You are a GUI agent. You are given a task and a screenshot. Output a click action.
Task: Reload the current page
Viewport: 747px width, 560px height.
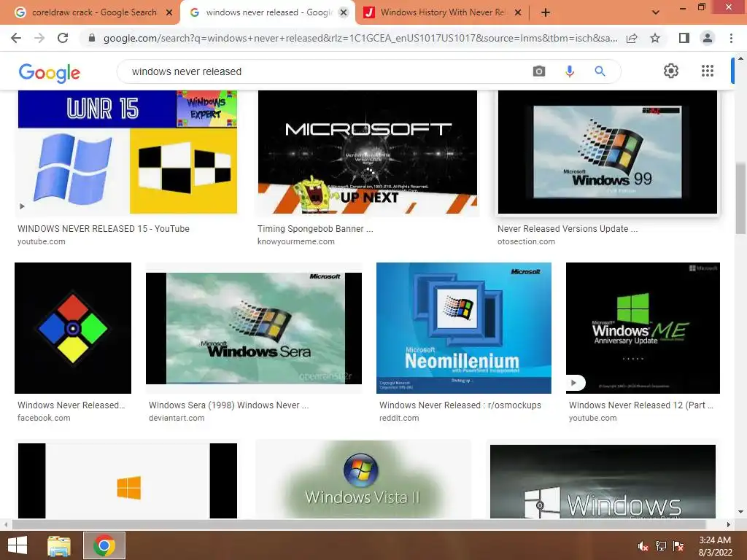click(x=63, y=38)
